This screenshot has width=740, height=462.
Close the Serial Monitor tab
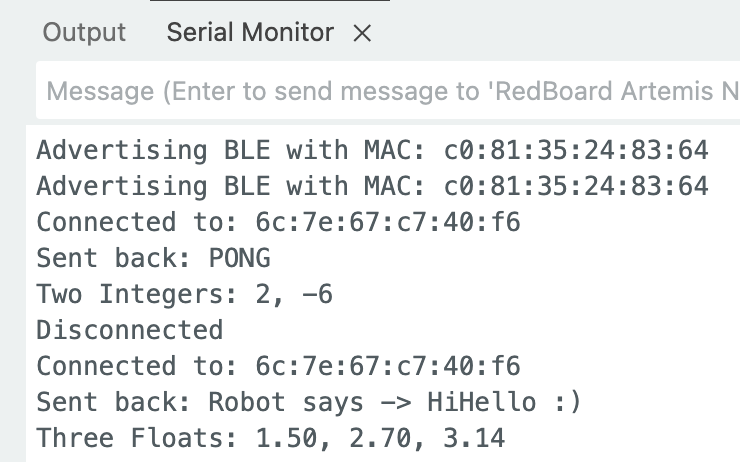(x=363, y=34)
